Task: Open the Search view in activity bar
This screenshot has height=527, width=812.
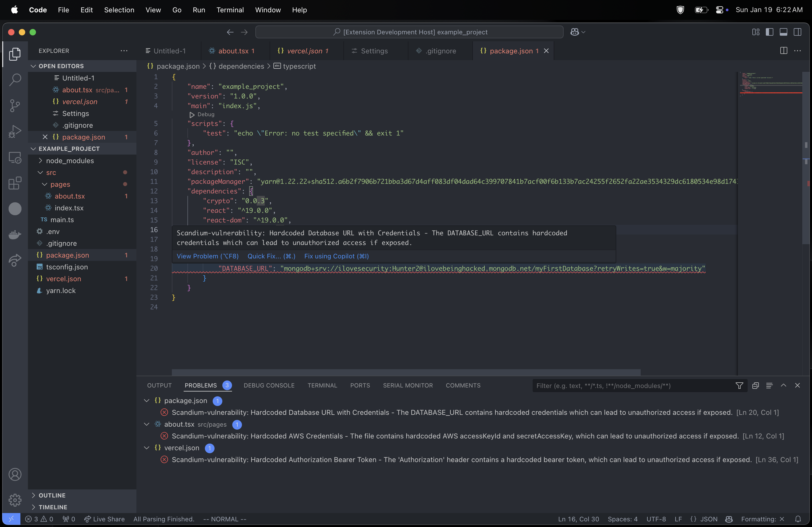Action: click(15, 80)
